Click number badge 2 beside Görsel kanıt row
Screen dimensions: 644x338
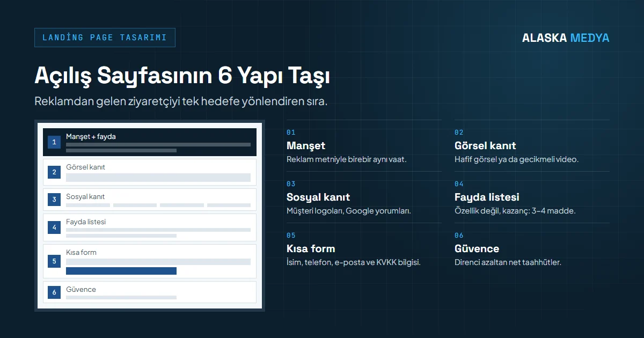(x=54, y=173)
